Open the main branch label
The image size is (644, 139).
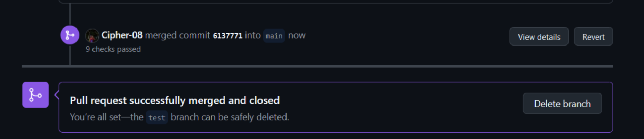click(274, 36)
